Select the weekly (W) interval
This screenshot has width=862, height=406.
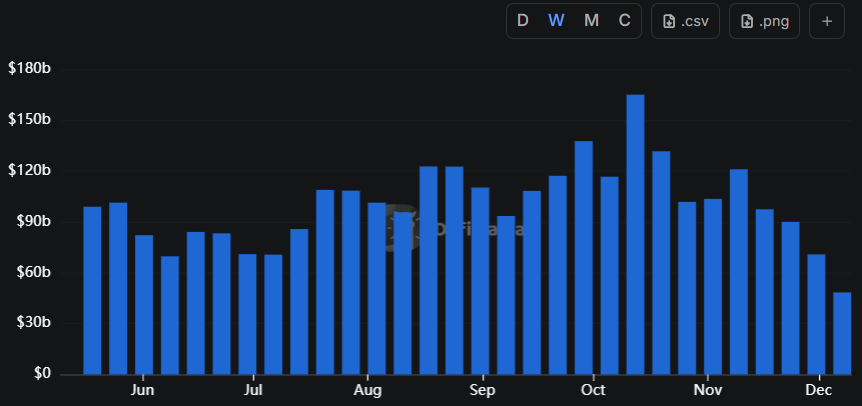(x=557, y=21)
